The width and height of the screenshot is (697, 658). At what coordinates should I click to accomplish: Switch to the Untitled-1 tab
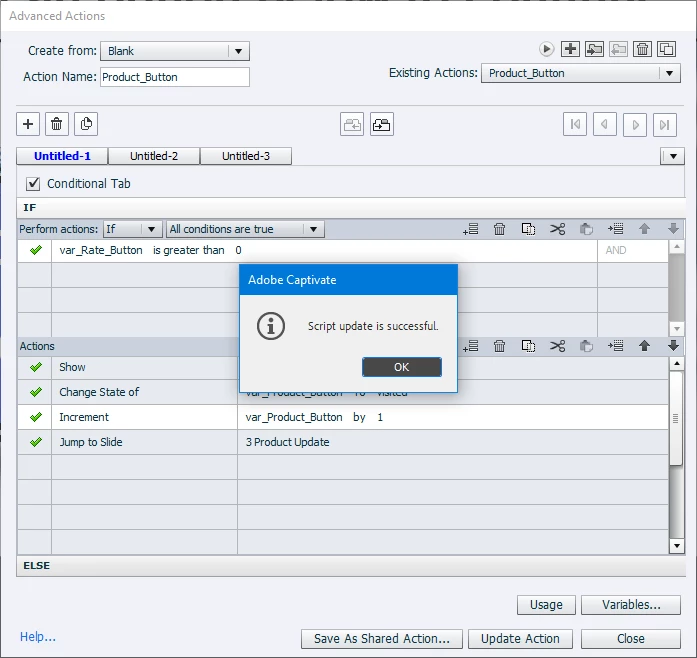[x=62, y=156]
